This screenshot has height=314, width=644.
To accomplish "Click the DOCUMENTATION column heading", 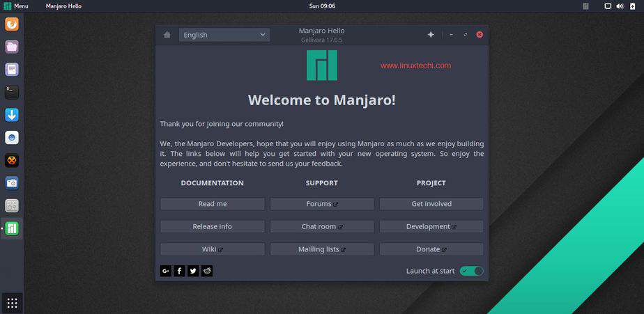I will [x=213, y=183].
